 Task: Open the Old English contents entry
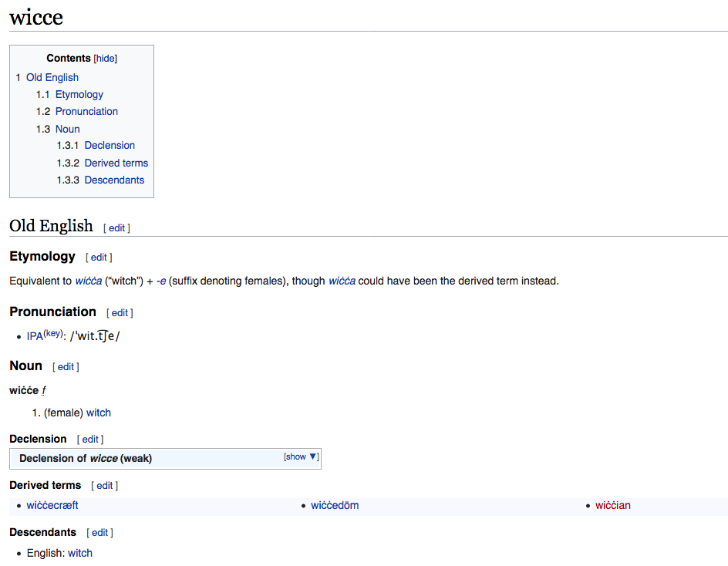click(x=52, y=77)
